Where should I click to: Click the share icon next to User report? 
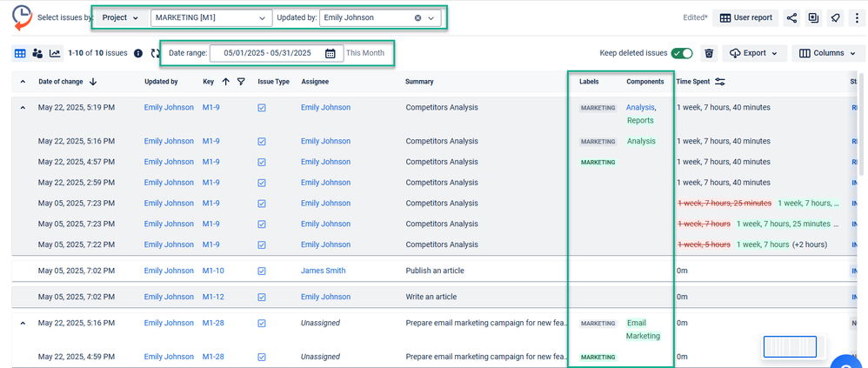(x=792, y=17)
